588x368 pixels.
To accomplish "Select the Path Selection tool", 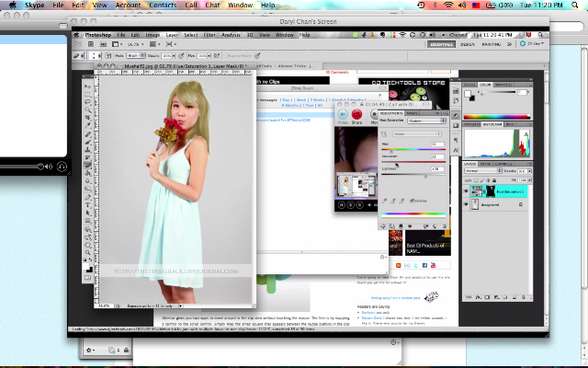I will [88, 213].
